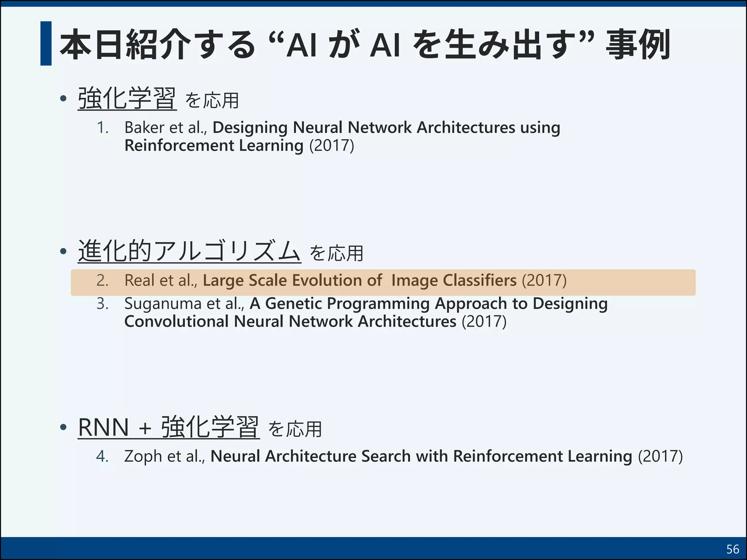Viewport: 747px width, 560px height.
Task: Select the underlined heading RNN + 強化学習
Action: coord(169,427)
